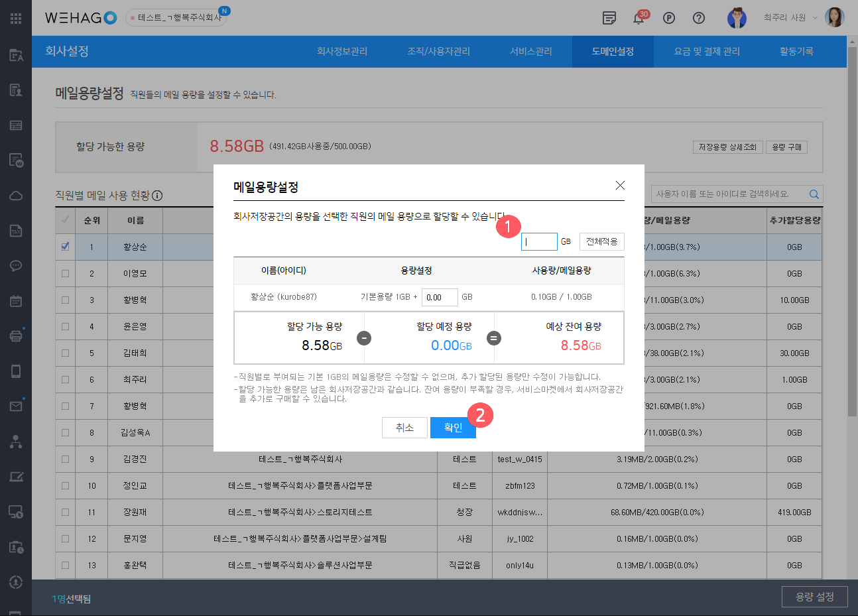The image size is (858, 616).
Task: Open the 테스트_ㄱ행복주식회사 company selector
Action: 176,18
